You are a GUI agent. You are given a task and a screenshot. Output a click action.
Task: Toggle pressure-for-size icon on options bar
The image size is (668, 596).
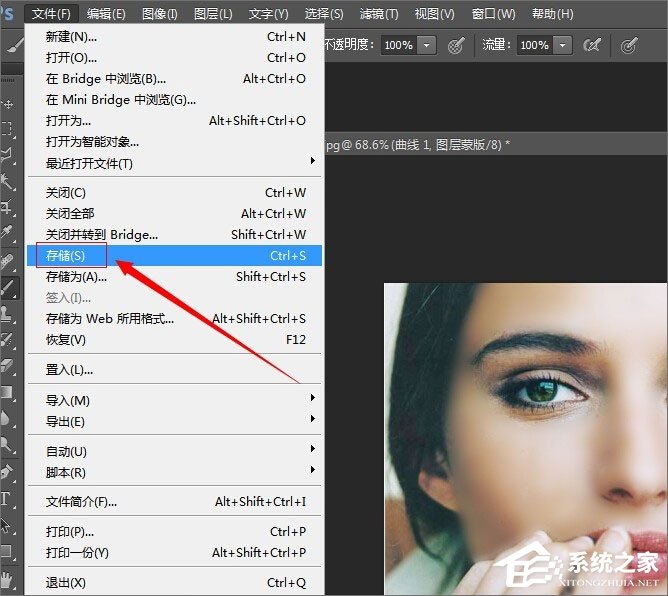pyautogui.click(x=629, y=45)
